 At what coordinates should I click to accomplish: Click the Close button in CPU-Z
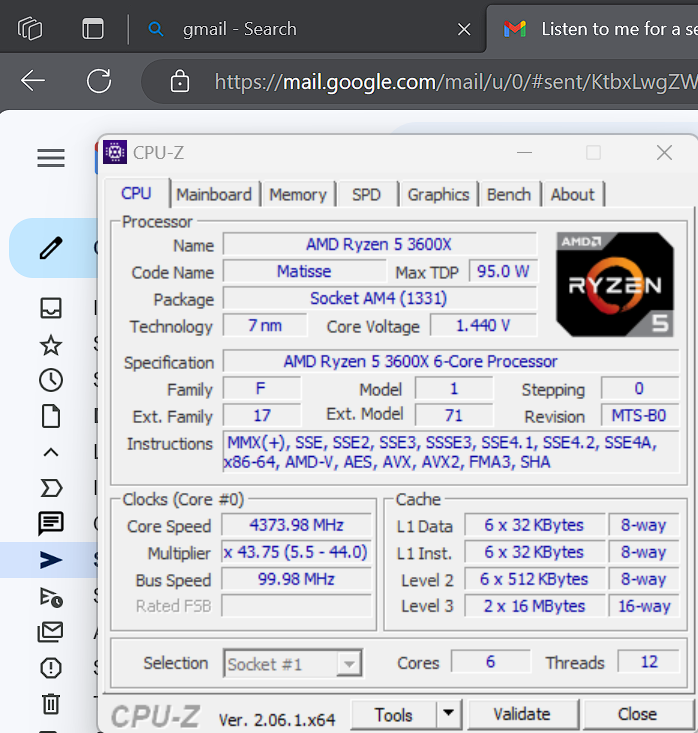[637, 714]
